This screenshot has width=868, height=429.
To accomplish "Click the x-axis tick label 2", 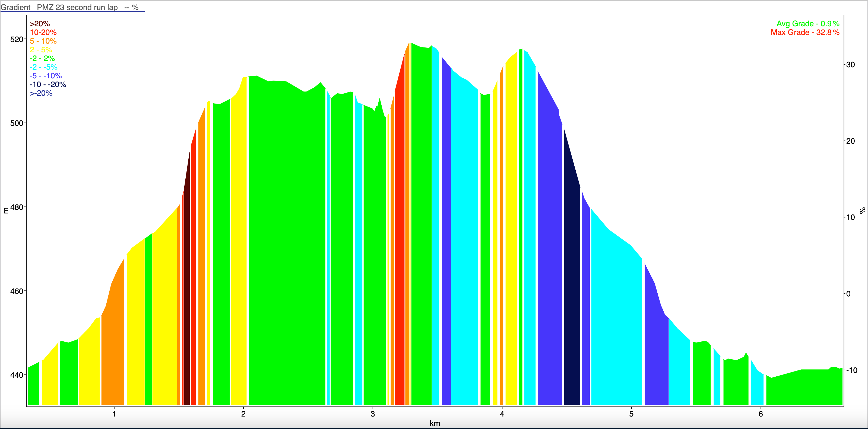I will (243, 414).
